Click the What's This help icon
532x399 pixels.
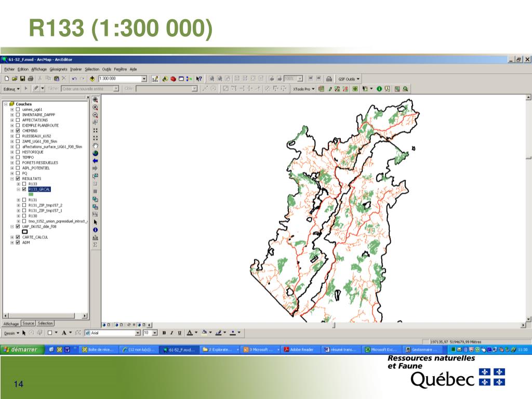click(199, 79)
